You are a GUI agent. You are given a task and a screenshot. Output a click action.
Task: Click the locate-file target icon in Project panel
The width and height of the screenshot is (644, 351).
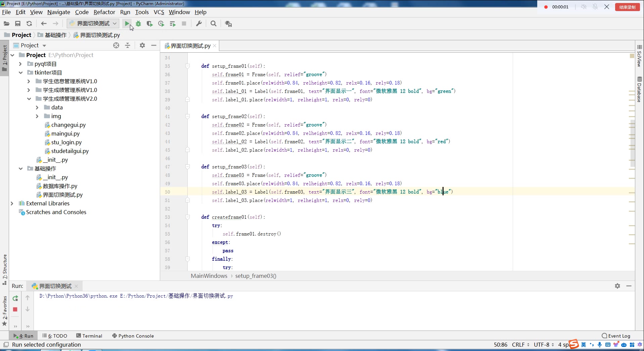[x=116, y=45]
